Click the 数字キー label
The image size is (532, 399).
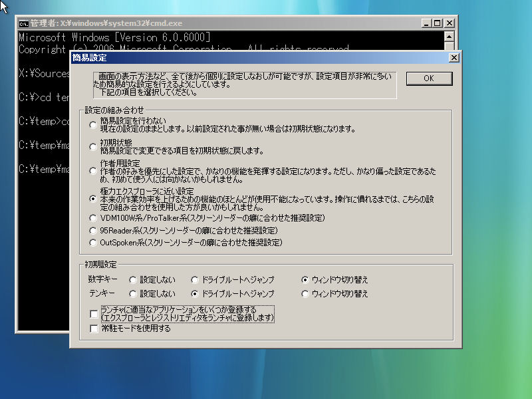point(103,279)
